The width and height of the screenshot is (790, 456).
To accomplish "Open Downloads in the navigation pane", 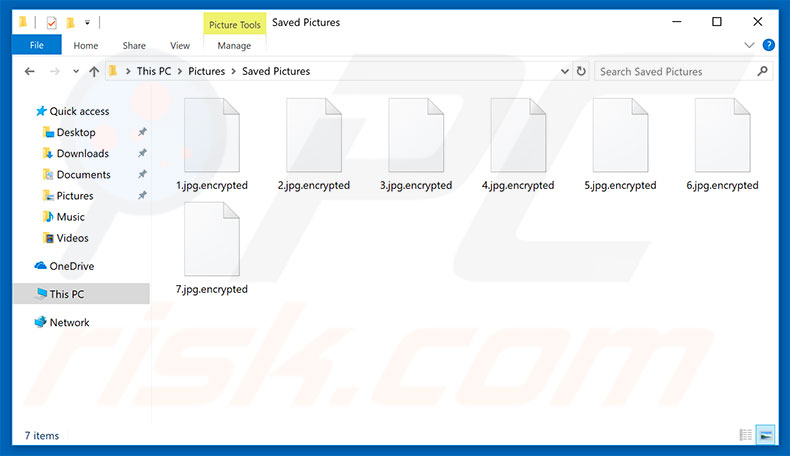I will [x=83, y=154].
